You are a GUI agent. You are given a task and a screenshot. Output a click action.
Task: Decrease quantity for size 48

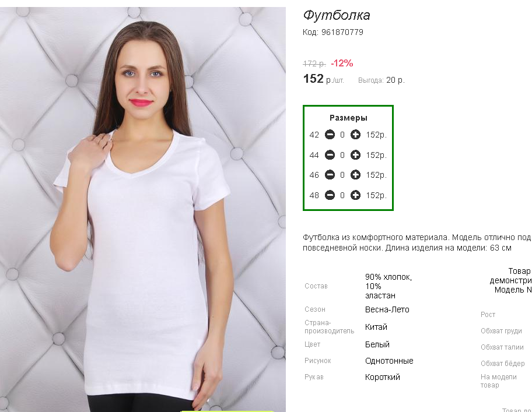(330, 195)
